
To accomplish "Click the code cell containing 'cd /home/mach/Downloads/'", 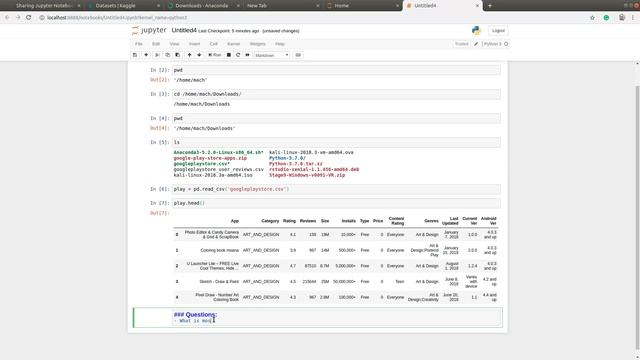I will 336,94.
